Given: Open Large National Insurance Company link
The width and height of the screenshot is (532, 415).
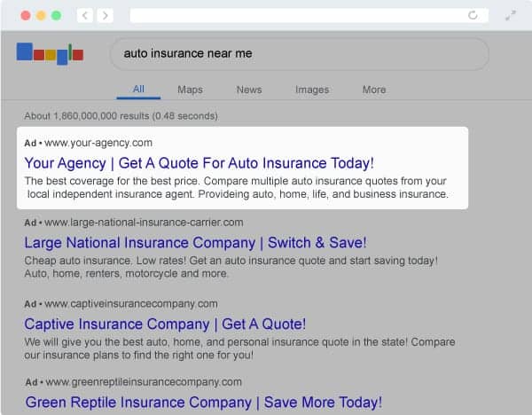Looking at the screenshot, I should (x=195, y=243).
